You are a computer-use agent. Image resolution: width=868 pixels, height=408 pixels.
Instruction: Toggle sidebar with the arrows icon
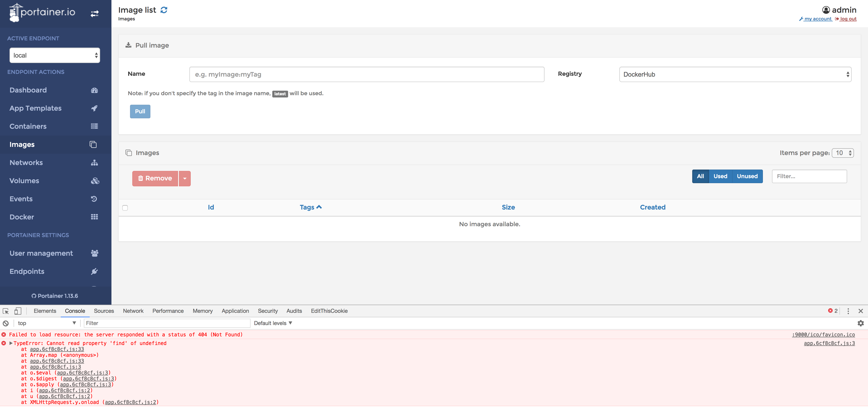(x=95, y=14)
